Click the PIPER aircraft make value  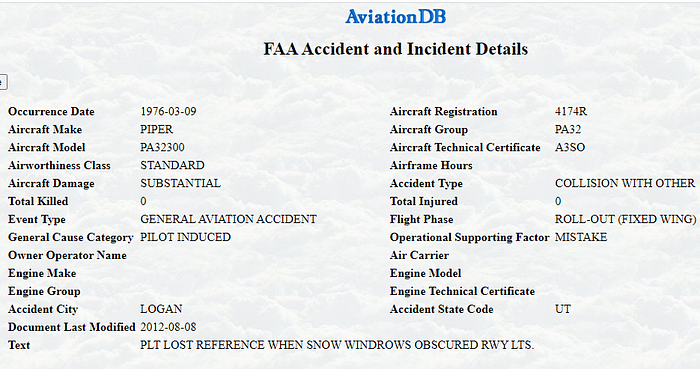(156, 129)
